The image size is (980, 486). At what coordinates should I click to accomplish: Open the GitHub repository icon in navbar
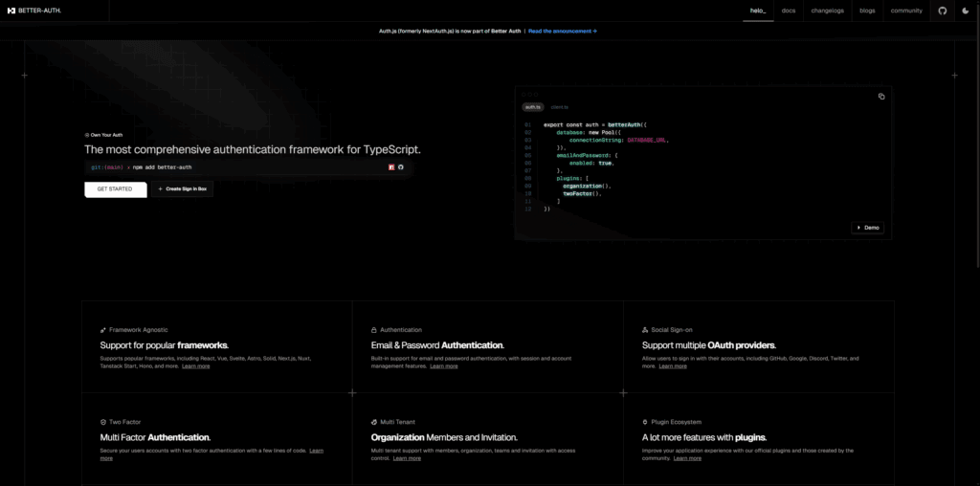[x=943, y=11]
